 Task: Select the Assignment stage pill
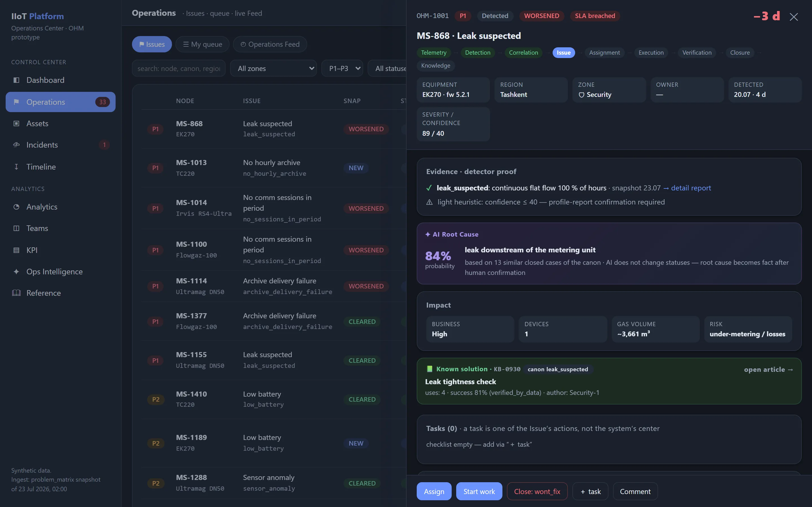tap(604, 53)
